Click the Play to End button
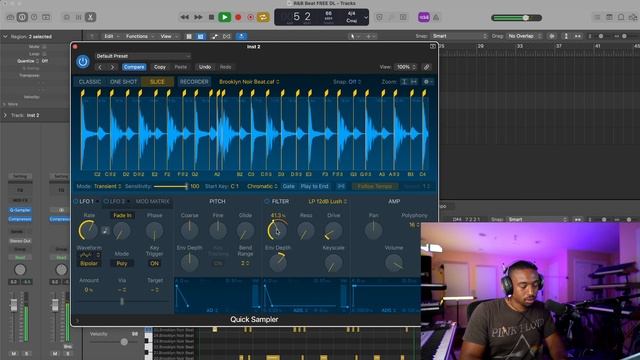The height and width of the screenshot is (360, 640). [314, 186]
